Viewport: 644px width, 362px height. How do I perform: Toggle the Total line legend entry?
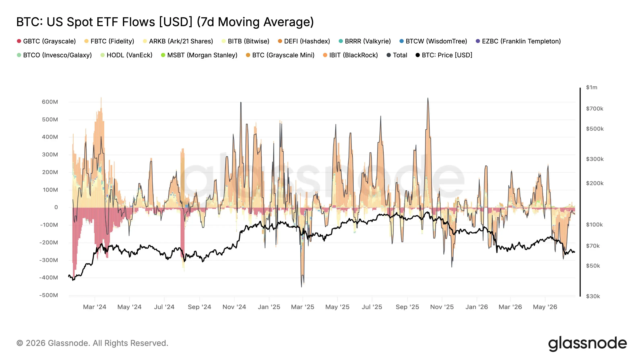[x=397, y=55]
